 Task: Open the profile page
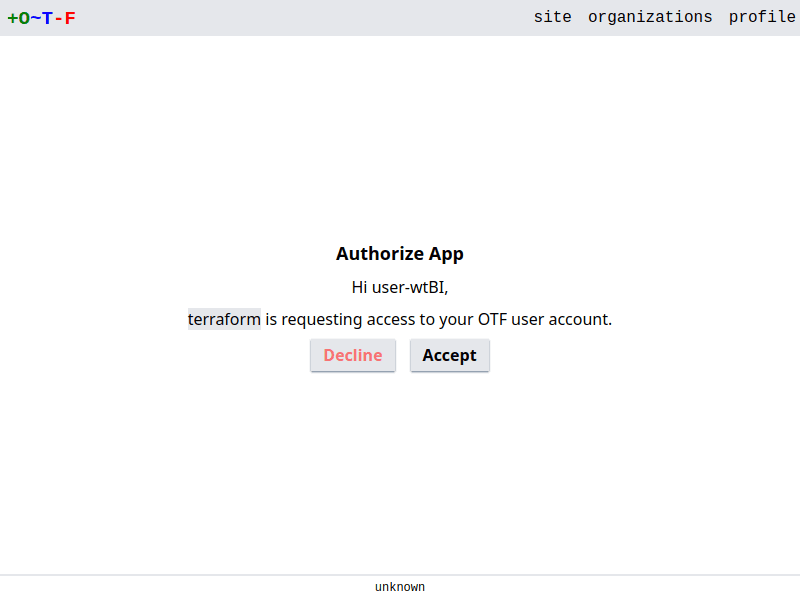pyautogui.click(x=762, y=17)
